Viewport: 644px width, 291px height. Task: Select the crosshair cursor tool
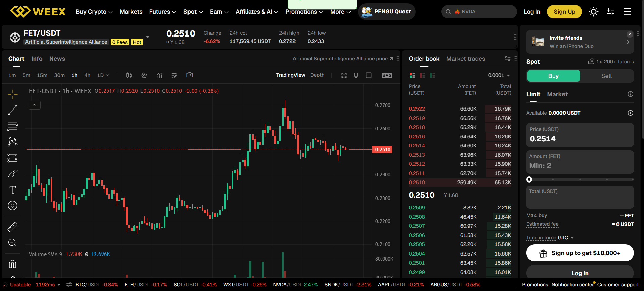(x=13, y=94)
